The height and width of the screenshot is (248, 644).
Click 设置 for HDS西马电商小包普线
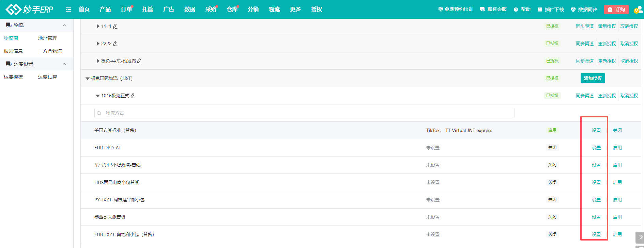(x=596, y=182)
